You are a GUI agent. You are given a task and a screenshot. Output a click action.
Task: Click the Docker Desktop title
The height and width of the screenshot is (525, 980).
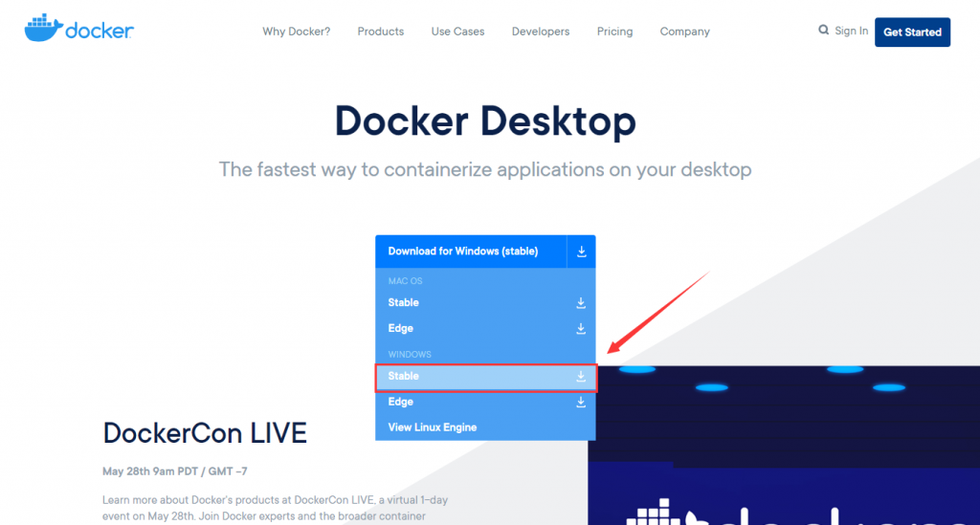[x=485, y=120]
